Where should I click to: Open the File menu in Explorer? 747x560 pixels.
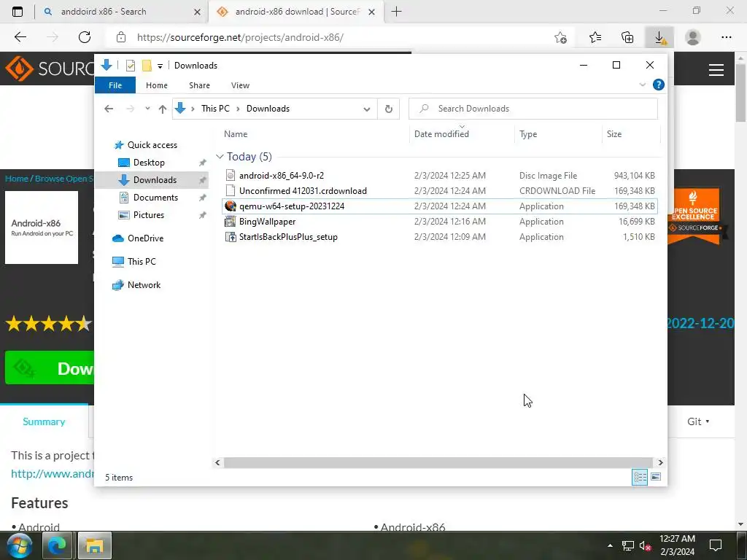click(x=115, y=85)
